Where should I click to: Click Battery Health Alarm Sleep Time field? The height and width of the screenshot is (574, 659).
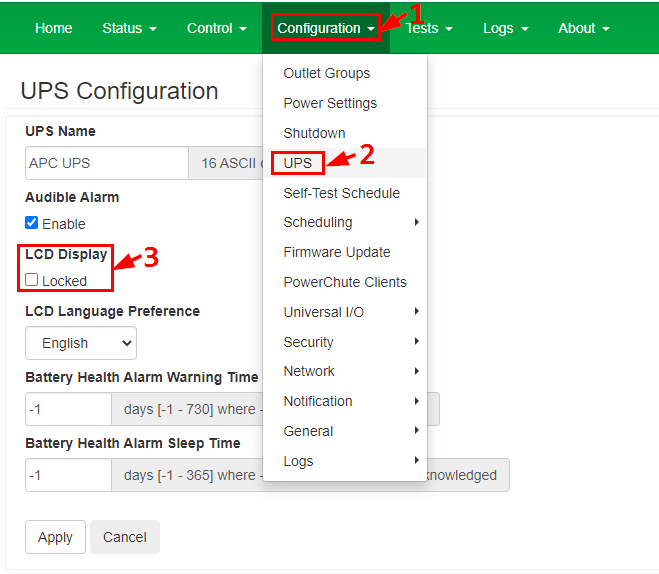(68, 475)
